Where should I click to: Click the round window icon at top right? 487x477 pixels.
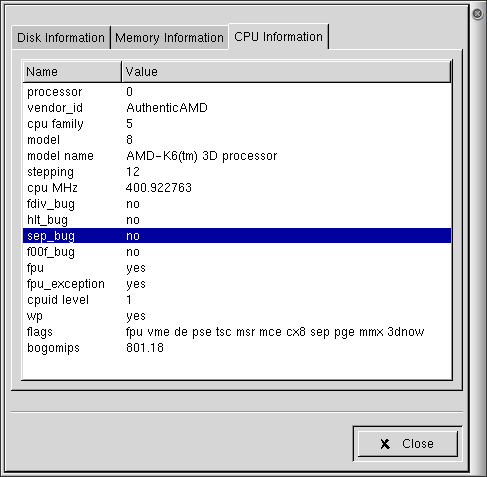[477, 14]
